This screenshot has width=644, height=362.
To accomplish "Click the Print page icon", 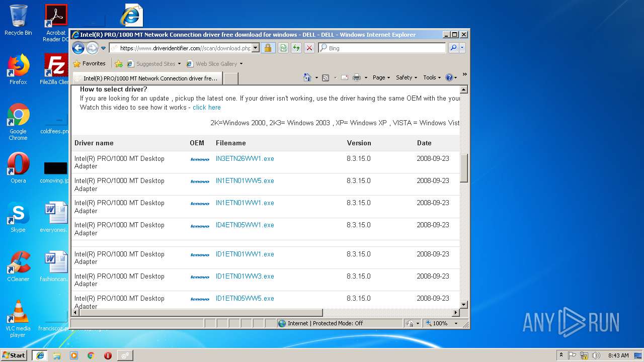I will pos(357,77).
